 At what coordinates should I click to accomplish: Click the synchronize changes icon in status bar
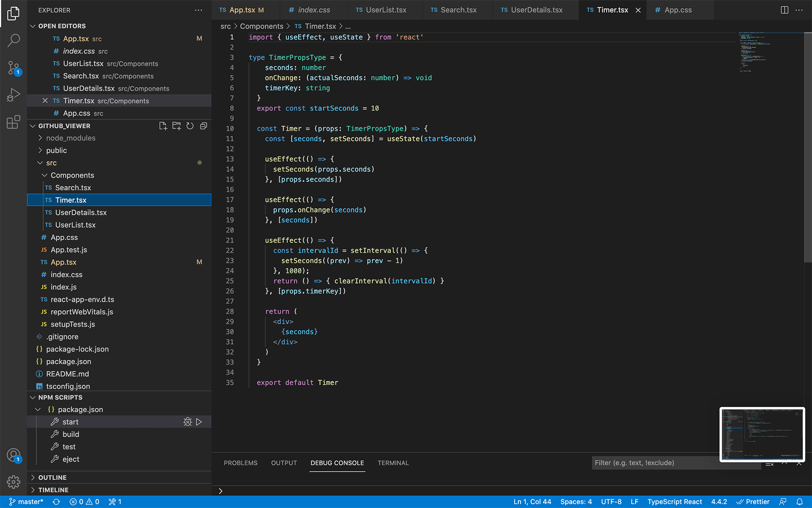point(56,502)
